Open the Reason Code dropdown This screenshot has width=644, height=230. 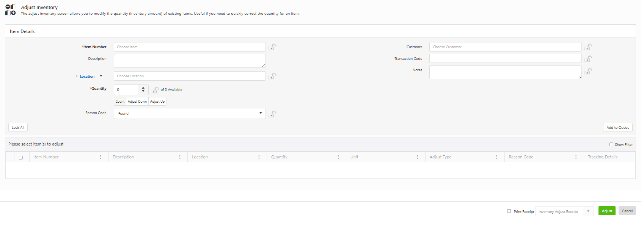190,113
